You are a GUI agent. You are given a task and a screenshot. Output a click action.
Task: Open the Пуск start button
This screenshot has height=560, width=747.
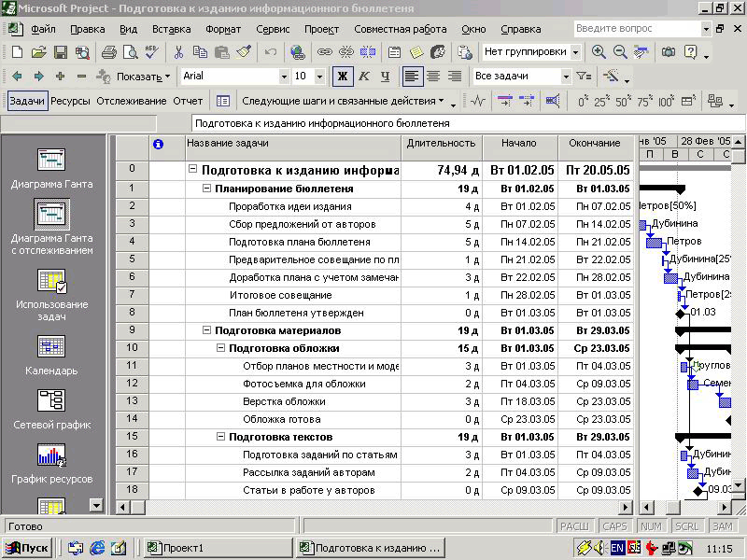[x=28, y=548]
